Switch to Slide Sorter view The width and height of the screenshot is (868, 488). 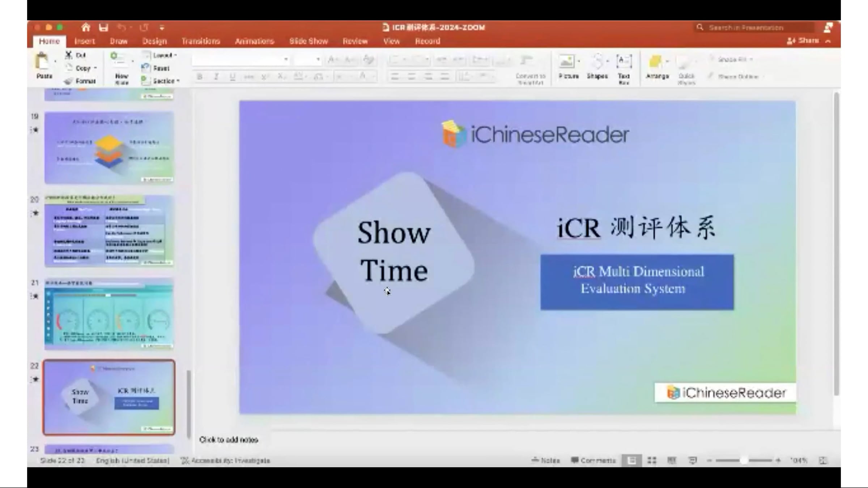tap(652, 460)
